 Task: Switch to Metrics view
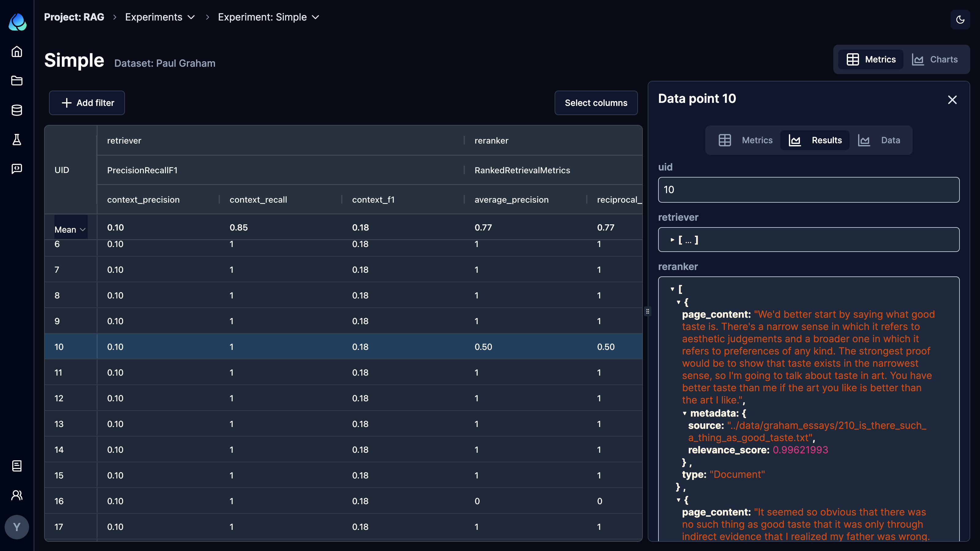(x=746, y=140)
